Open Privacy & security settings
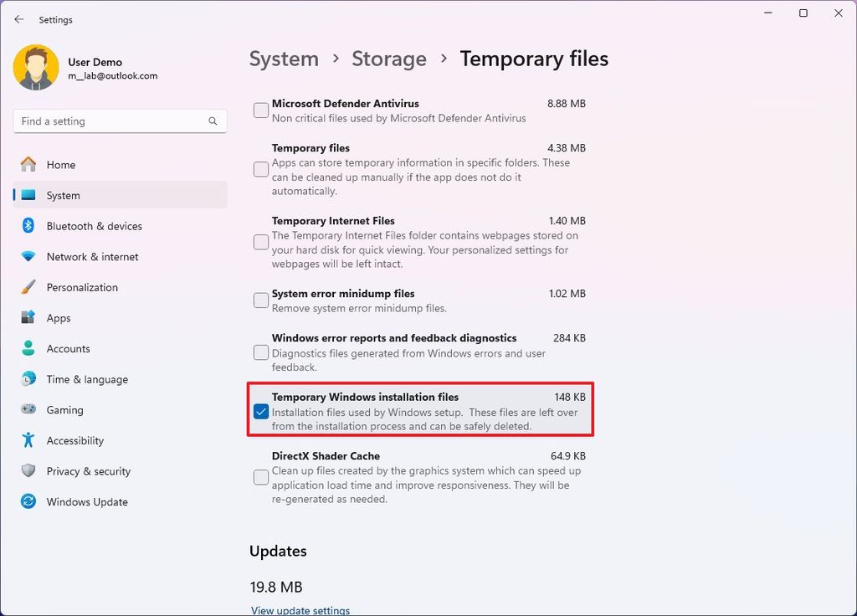857x616 pixels. pyautogui.click(x=88, y=471)
